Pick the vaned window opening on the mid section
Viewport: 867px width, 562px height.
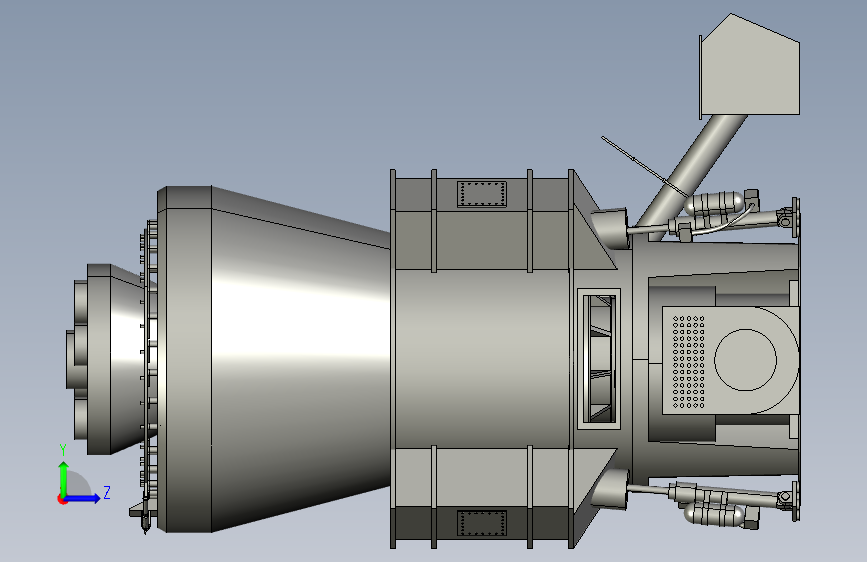pos(599,358)
